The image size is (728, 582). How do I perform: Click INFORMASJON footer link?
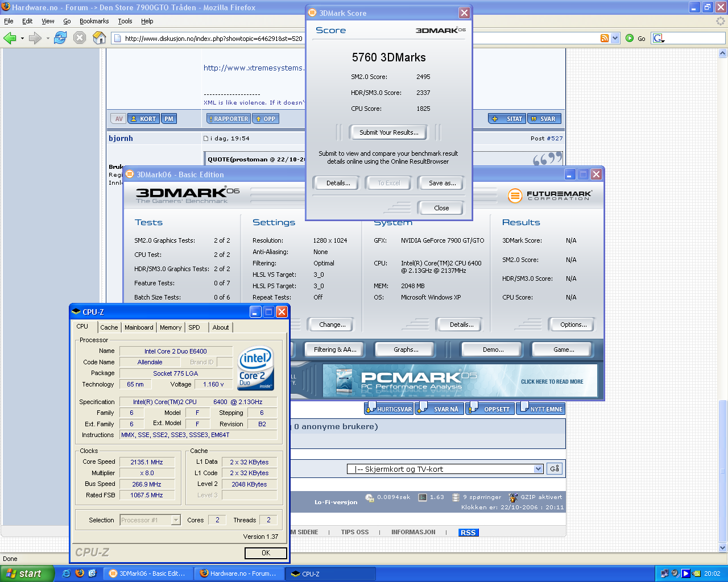pos(413,533)
